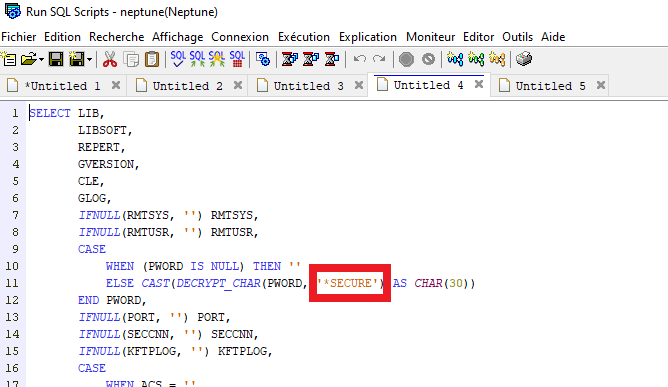Open the connection settings gear icon
The image size is (668, 387).
pos(263,59)
